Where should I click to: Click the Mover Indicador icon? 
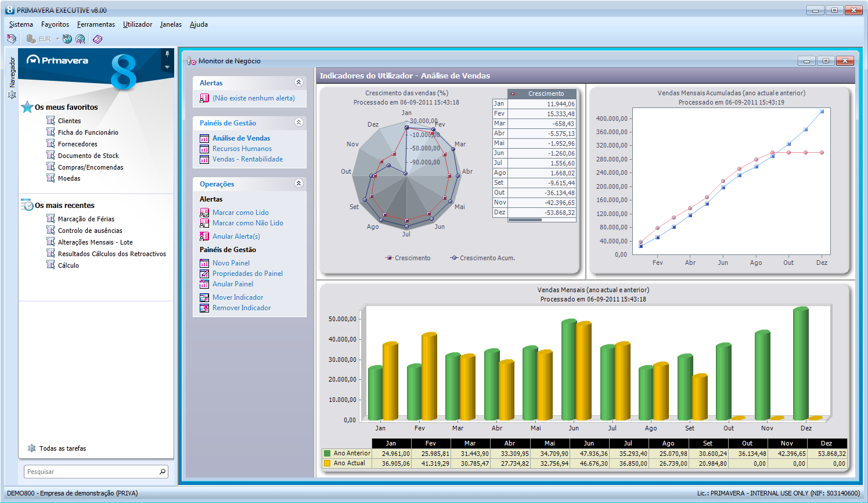(x=204, y=297)
